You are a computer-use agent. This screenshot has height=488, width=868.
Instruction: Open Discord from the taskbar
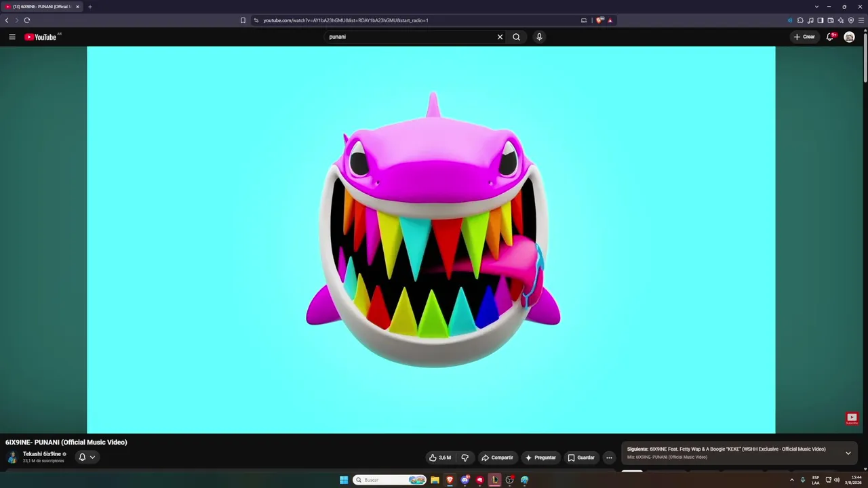tap(465, 480)
